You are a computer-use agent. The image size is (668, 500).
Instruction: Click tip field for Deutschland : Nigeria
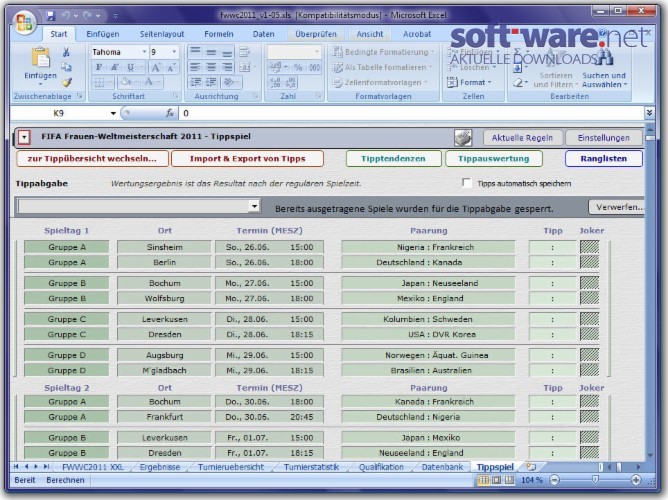click(553, 417)
